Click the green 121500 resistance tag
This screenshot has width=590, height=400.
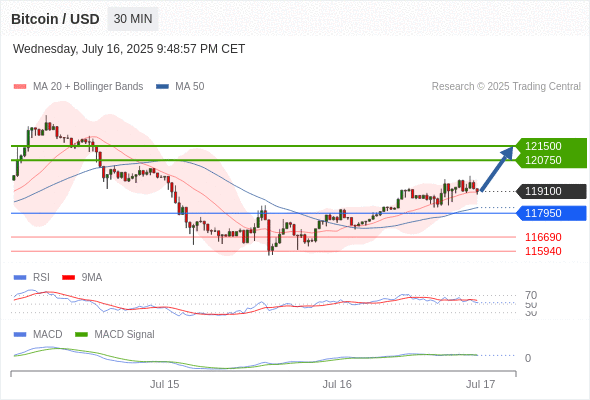(551, 146)
